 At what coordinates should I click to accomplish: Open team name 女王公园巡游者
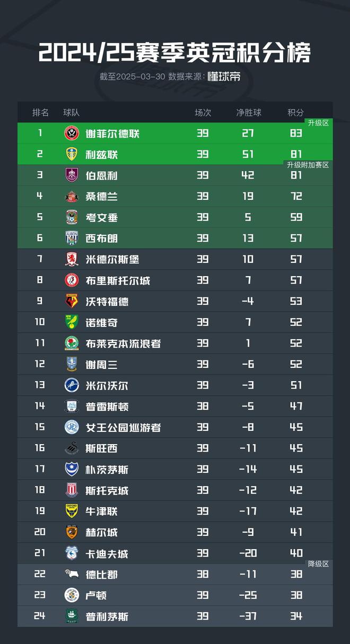(x=123, y=427)
